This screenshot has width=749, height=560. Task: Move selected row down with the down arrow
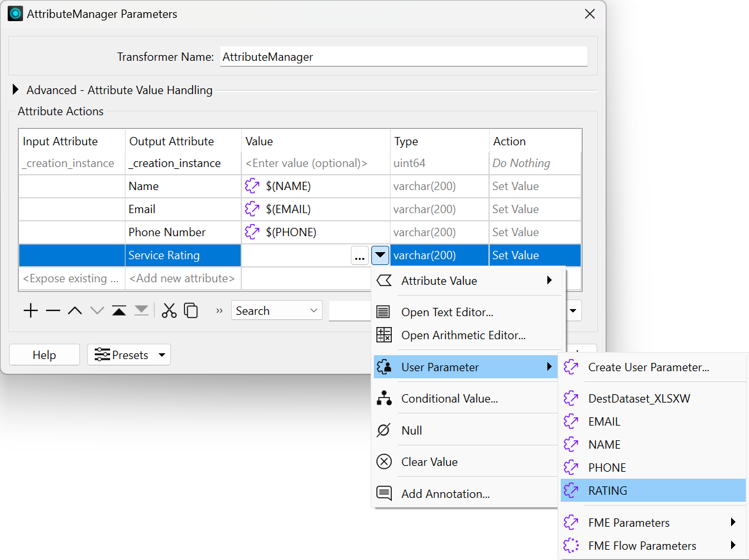pos(97,311)
